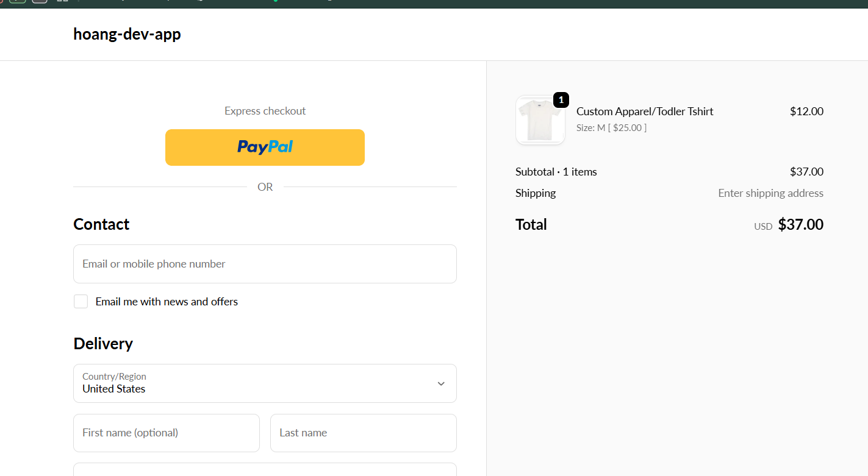Enable Email me with news and offers

pyautogui.click(x=81, y=302)
